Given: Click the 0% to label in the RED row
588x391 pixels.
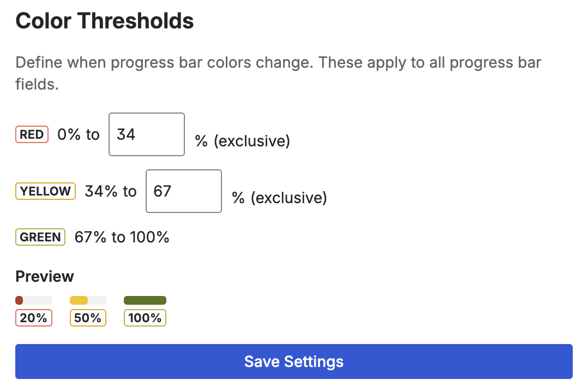Looking at the screenshot, I should point(78,134).
